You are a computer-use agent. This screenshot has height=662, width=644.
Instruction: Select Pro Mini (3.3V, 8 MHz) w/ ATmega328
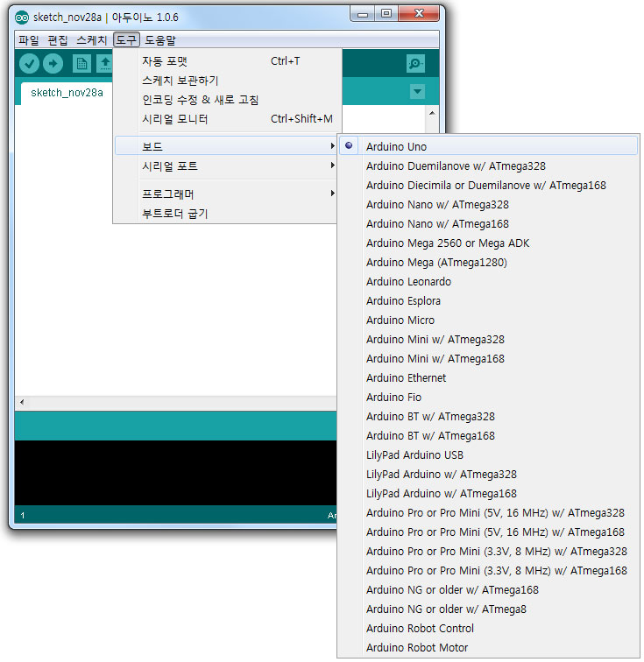(488, 552)
